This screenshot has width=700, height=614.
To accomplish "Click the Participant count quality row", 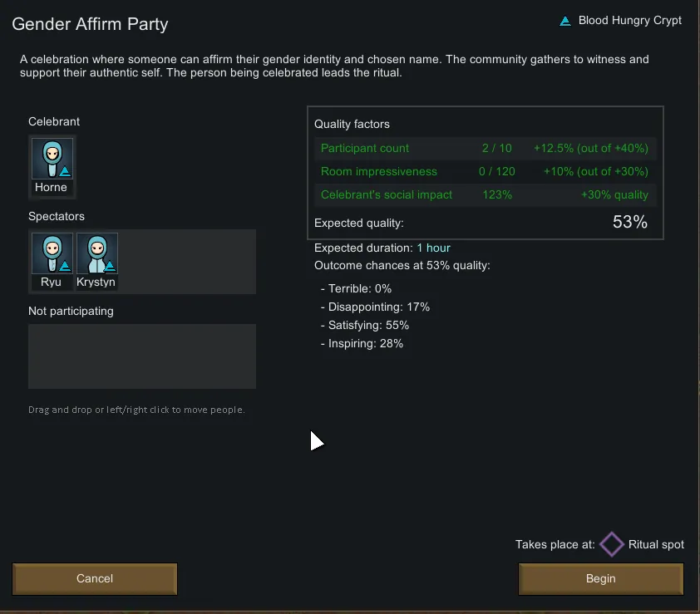I will (x=485, y=149).
